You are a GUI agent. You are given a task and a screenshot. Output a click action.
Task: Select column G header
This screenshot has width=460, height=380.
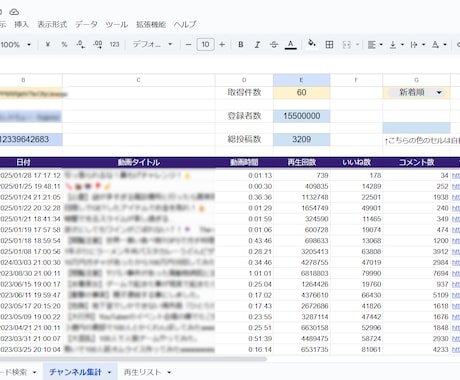pyautogui.click(x=416, y=80)
